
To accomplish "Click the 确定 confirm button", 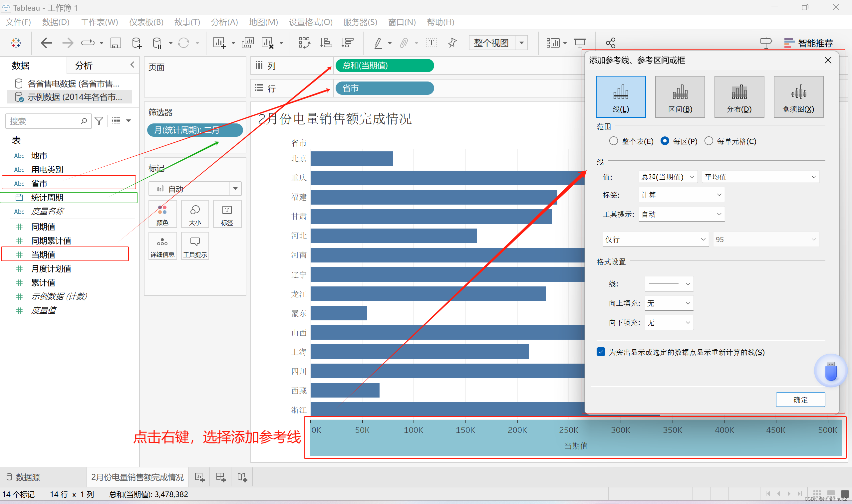I will tap(800, 400).
